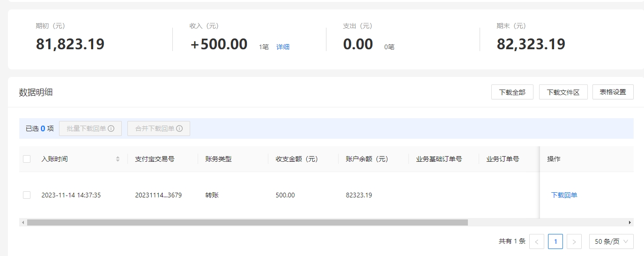Click the 合并下载回单 button
Viewport: 644px width, 256px height.
click(x=159, y=128)
